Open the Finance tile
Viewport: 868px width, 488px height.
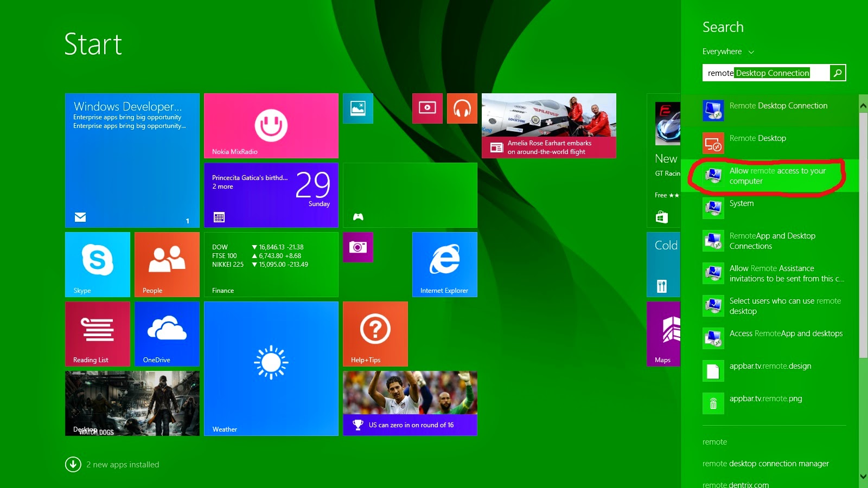click(x=271, y=265)
